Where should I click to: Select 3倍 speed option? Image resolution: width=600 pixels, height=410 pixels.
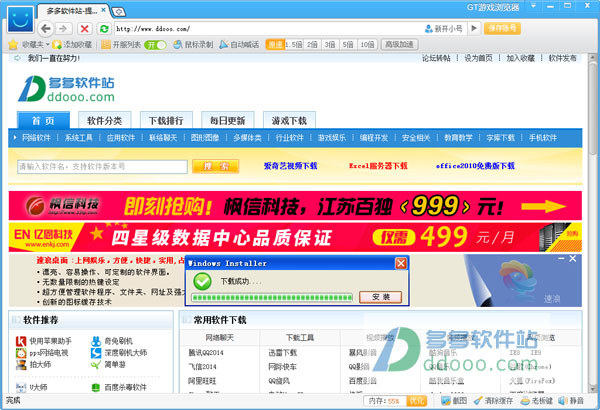330,45
